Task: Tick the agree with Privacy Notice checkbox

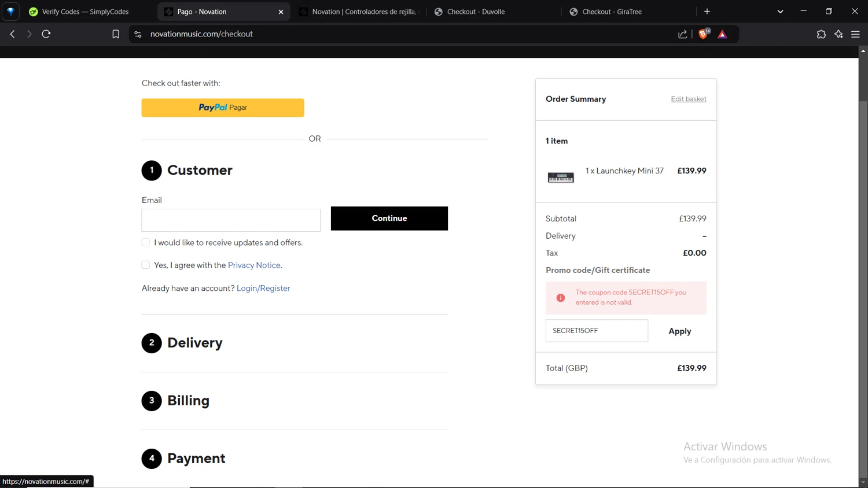Action: click(146, 265)
